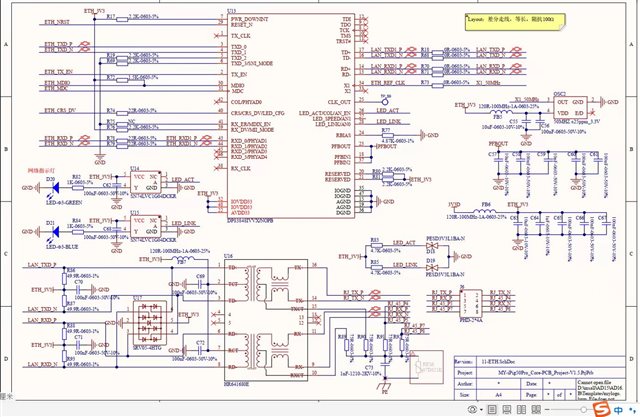Click the SRV05-4HTG part label
This screenshot has width=640, height=417.
[x=147, y=348]
